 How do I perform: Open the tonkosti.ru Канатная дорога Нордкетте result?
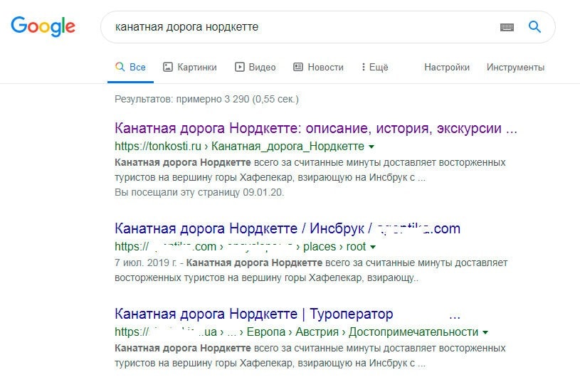(316, 129)
